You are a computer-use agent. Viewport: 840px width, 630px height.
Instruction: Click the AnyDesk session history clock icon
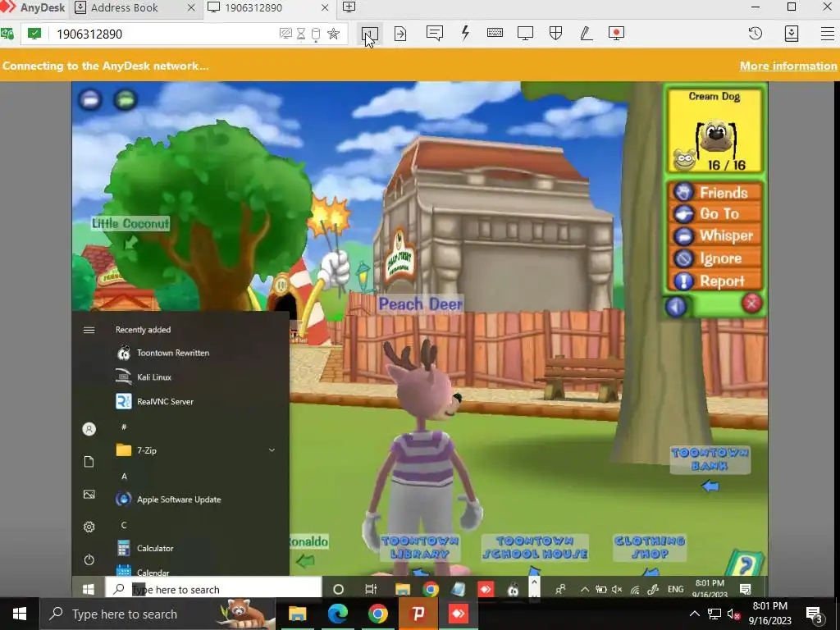pos(756,34)
